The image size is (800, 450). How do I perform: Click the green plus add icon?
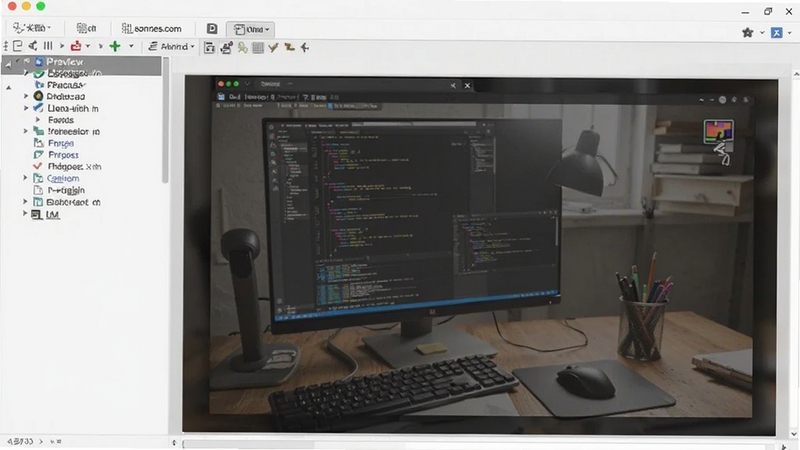click(115, 46)
